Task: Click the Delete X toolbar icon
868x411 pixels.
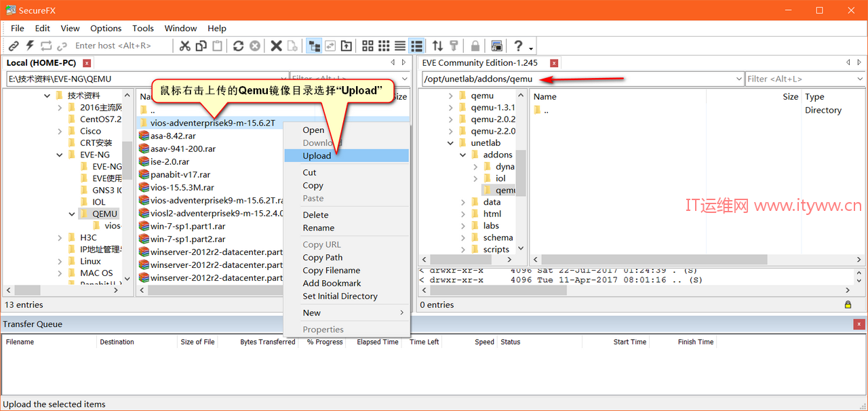Action: click(276, 46)
